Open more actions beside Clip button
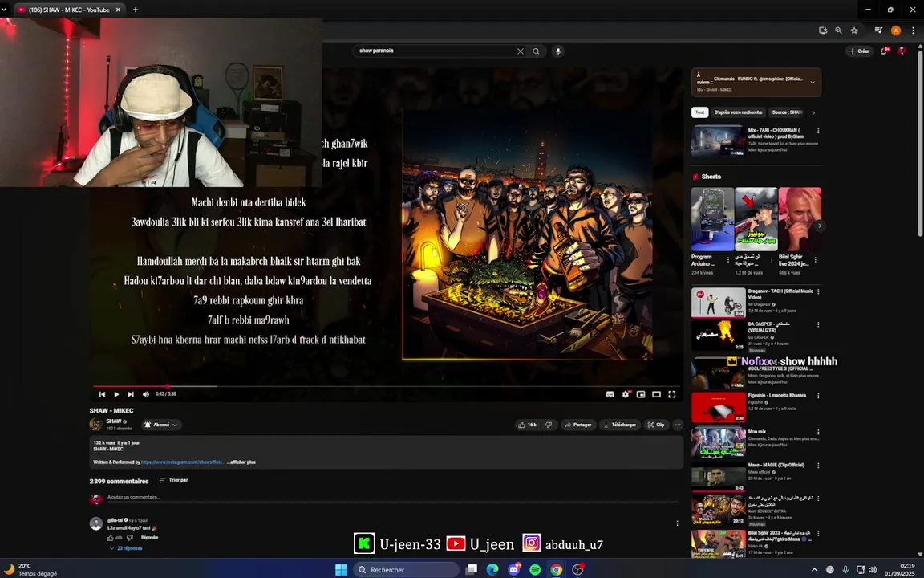 (x=678, y=425)
